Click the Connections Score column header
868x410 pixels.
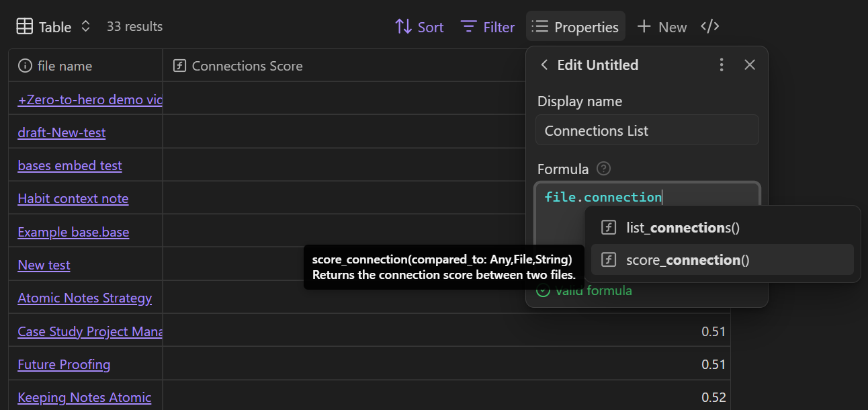[x=247, y=66]
